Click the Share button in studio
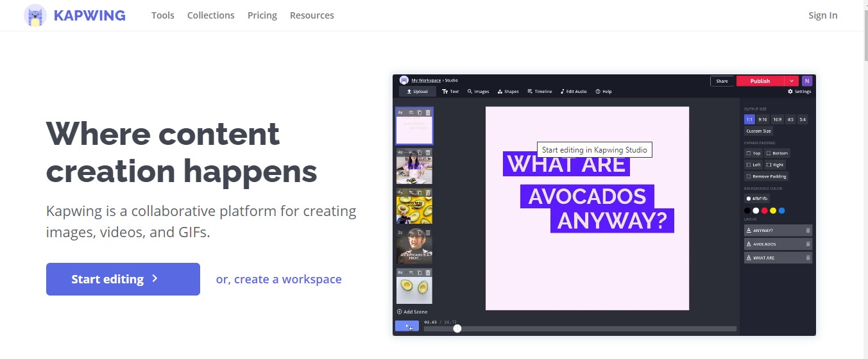This screenshot has height=359, width=868. [x=722, y=81]
